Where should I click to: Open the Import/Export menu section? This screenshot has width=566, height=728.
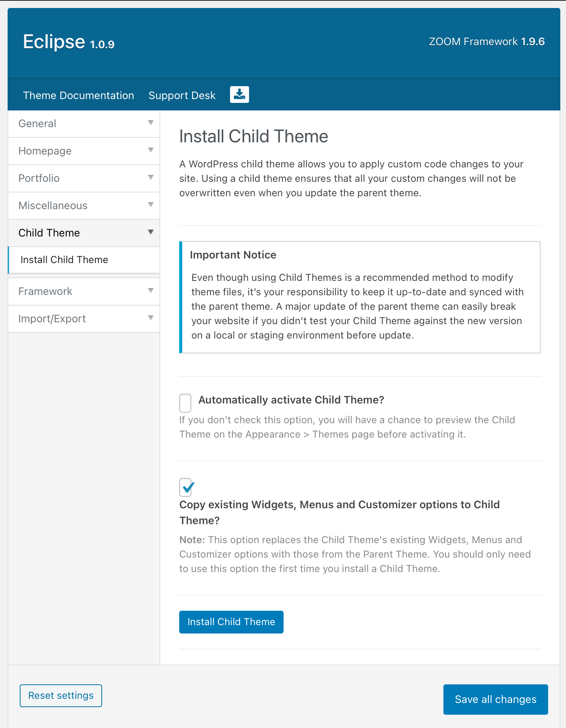tap(52, 318)
